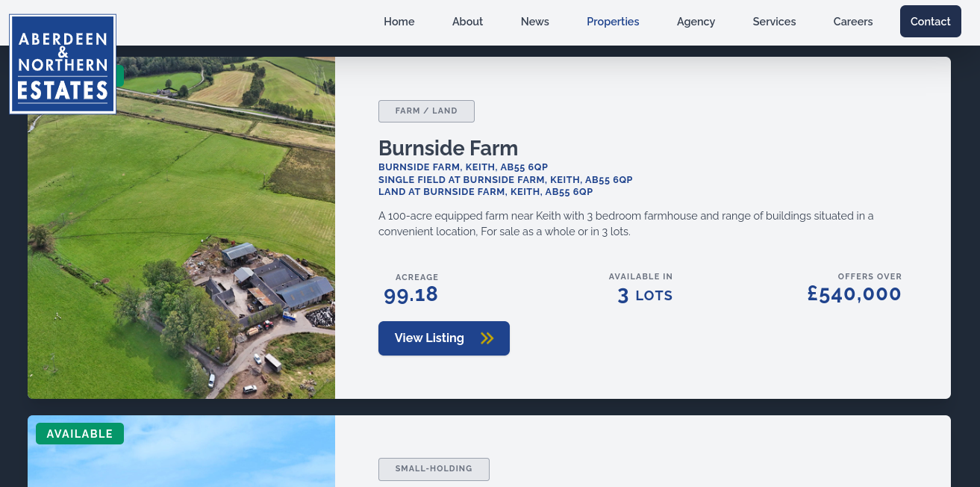The image size is (980, 487).
Task: Click the View Listing button text
Action: [x=429, y=338]
